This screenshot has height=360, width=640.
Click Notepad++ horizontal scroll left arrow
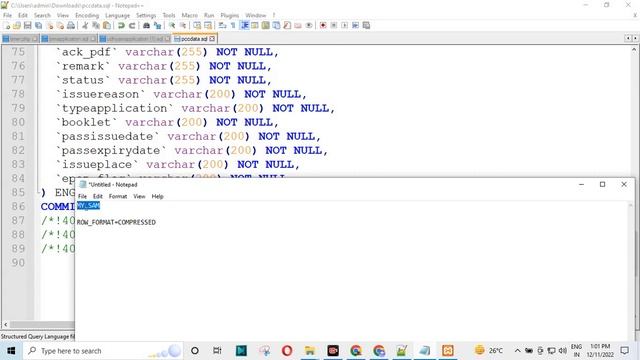pos(5,324)
